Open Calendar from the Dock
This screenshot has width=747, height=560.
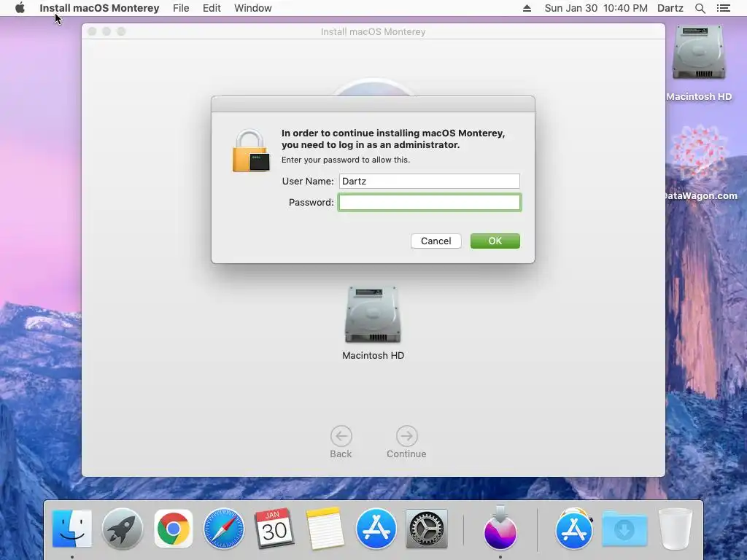tap(274, 529)
